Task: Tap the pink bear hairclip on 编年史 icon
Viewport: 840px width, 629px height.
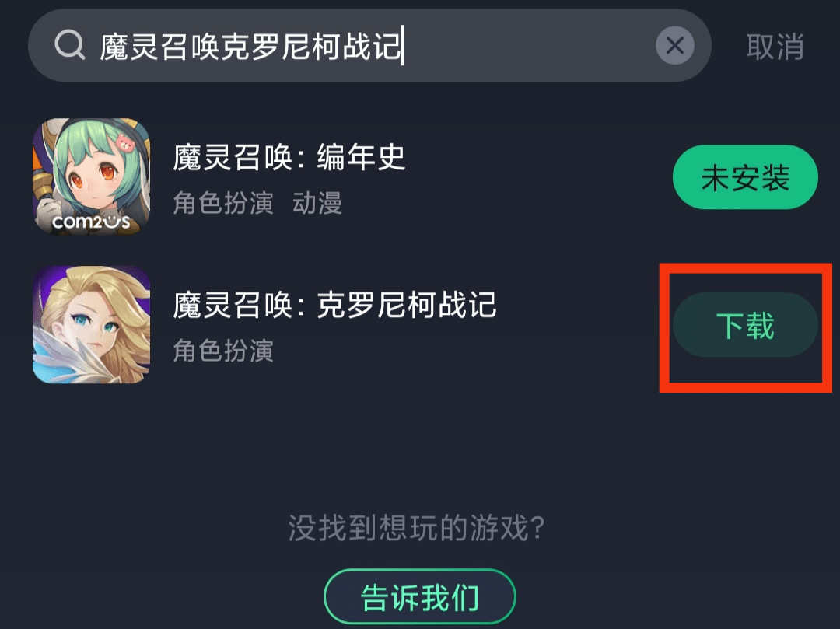Action: pyautogui.click(x=124, y=143)
